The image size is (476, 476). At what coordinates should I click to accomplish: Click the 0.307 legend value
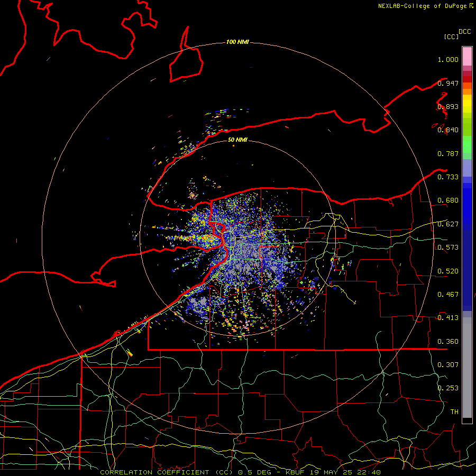[448, 365]
